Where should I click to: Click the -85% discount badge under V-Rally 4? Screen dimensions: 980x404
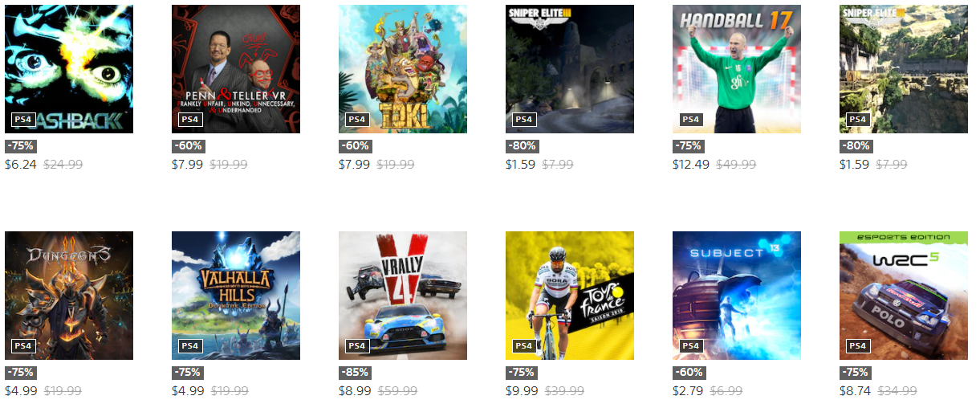point(356,373)
